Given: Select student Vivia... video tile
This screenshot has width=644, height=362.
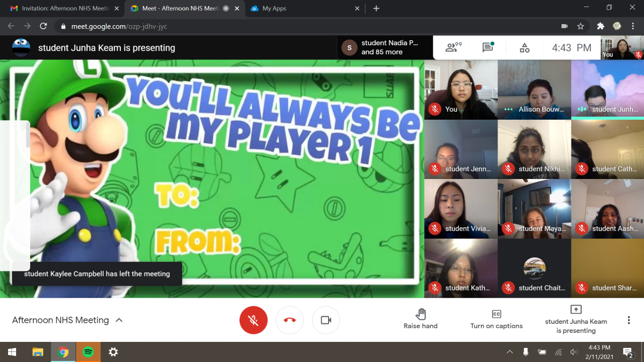Looking at the screenshot, I should pos(461,209).
